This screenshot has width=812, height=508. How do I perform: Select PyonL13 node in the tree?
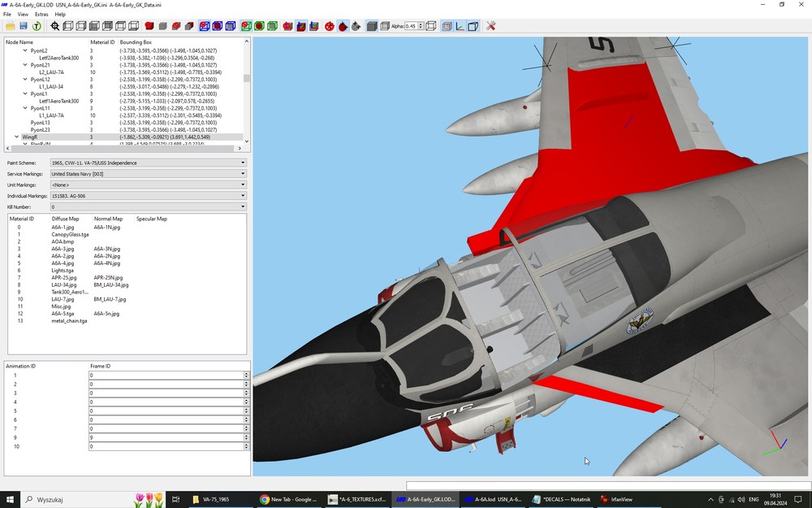click(41, 123)
